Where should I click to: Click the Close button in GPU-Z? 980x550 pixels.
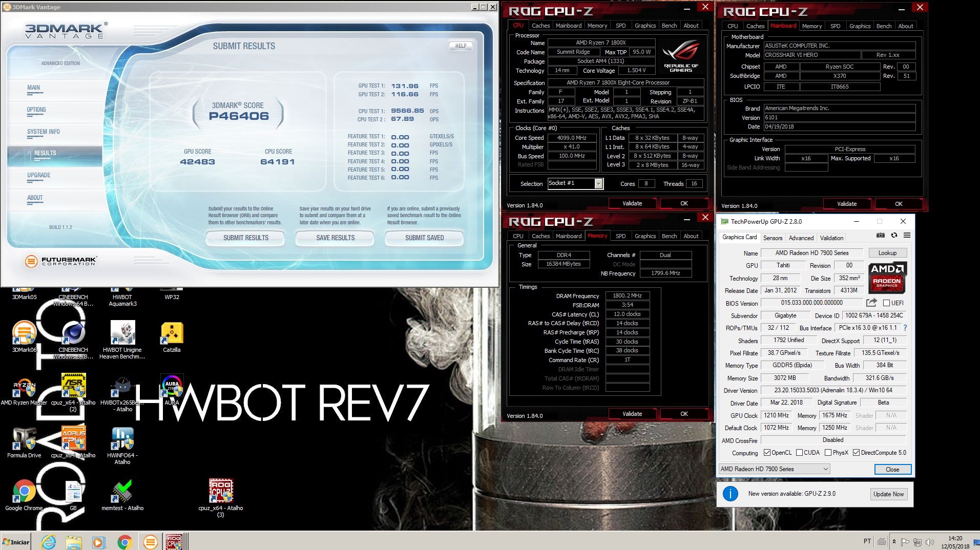pos(892,470)
